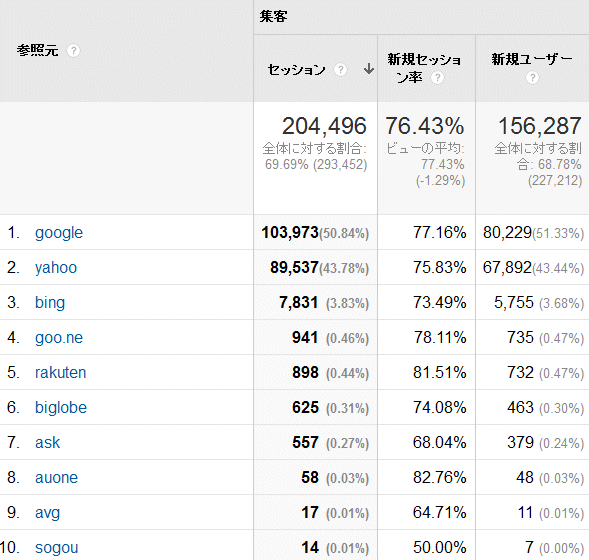Open the ask referrer link
This screenshot has width=589, height=560.
pos(47,442)
